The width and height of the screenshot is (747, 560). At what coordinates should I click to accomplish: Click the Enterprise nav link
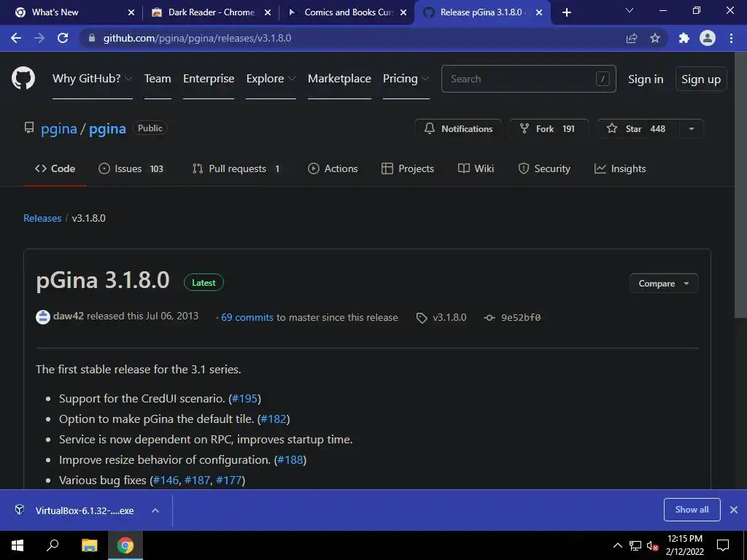coord(209,79)
